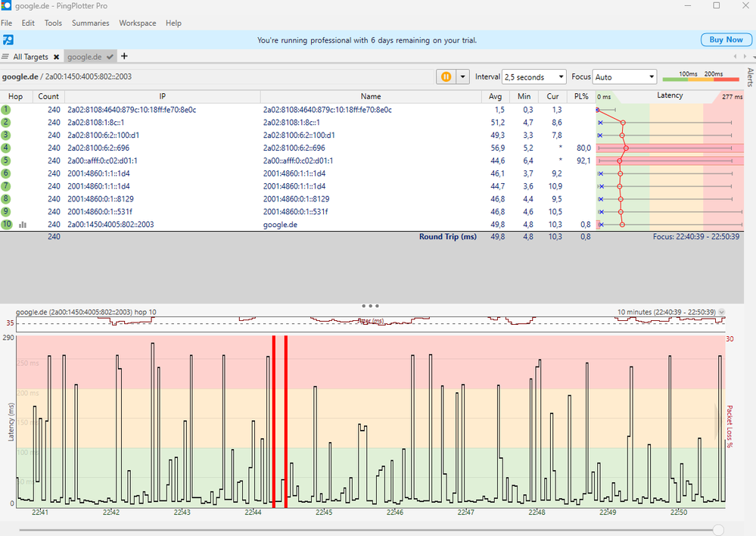Add a new target tab with plus icon

(125, 56)
